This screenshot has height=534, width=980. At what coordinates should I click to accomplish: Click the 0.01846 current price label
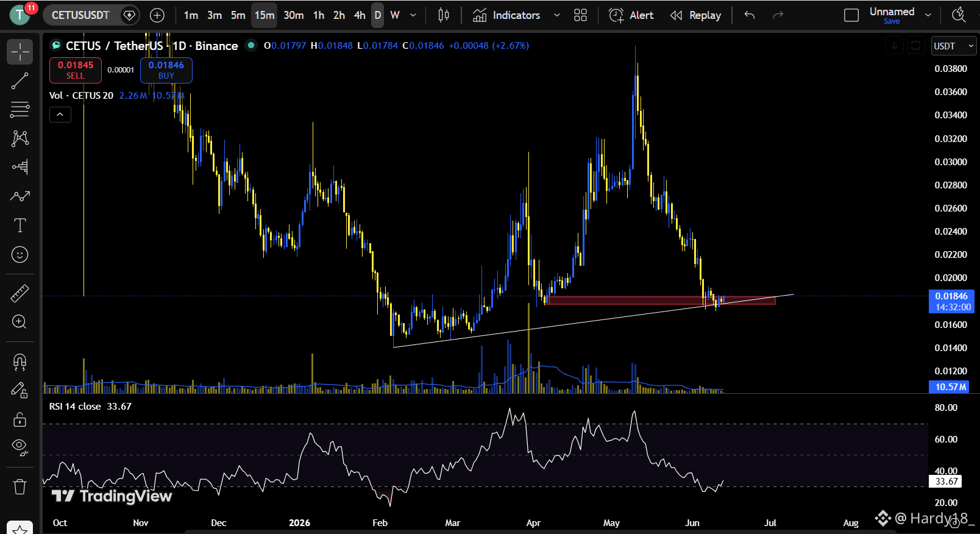951,302
